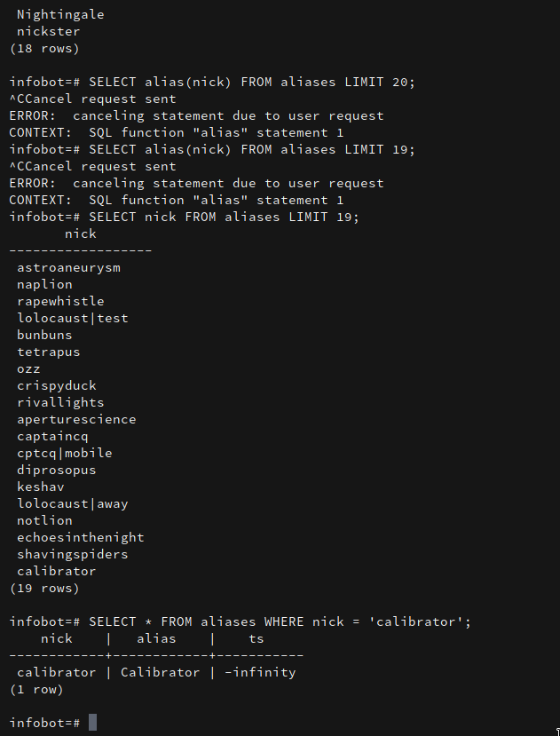
Task: Click the 'diprosopus' nick row
Action: (x=57, y=470)
